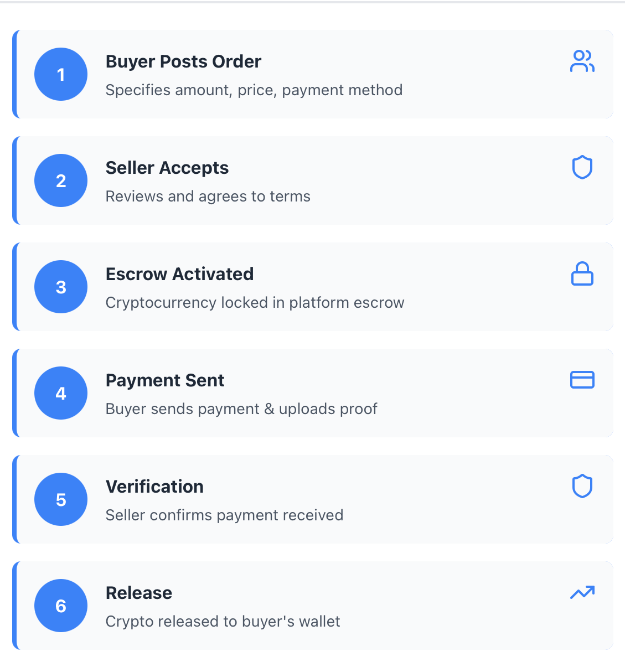
Task: Click the Release step title
Action: tap(139, 593)
